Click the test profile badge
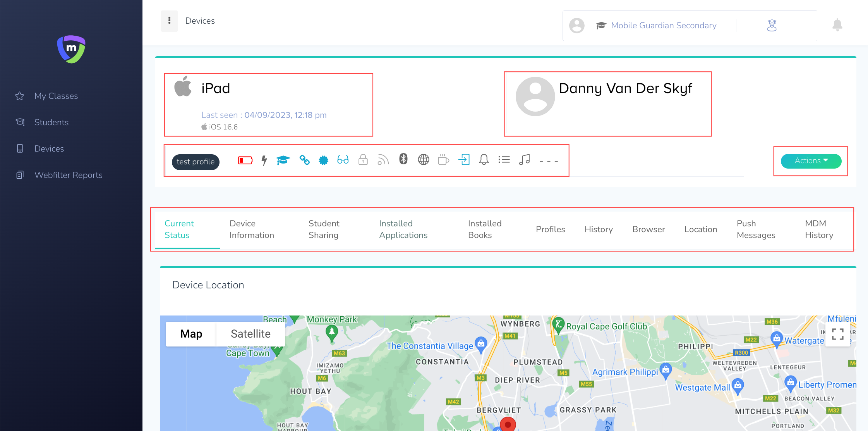The image size is (868, 431). click(196, 162)
